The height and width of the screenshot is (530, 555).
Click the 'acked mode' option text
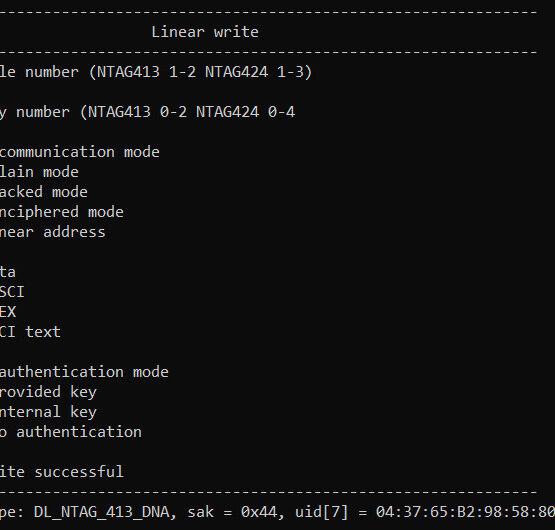44,192
